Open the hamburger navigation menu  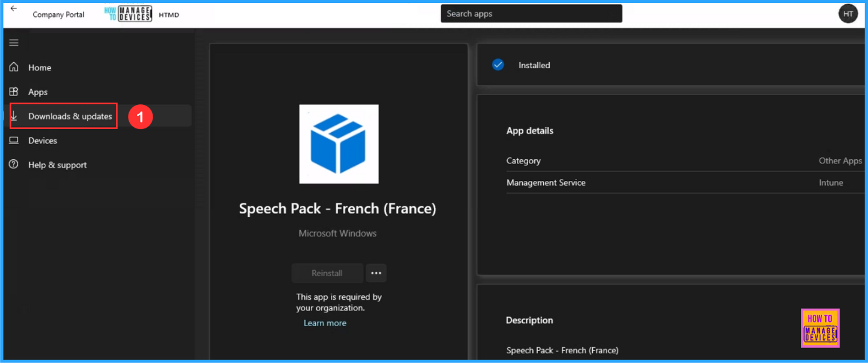[13, 43]
